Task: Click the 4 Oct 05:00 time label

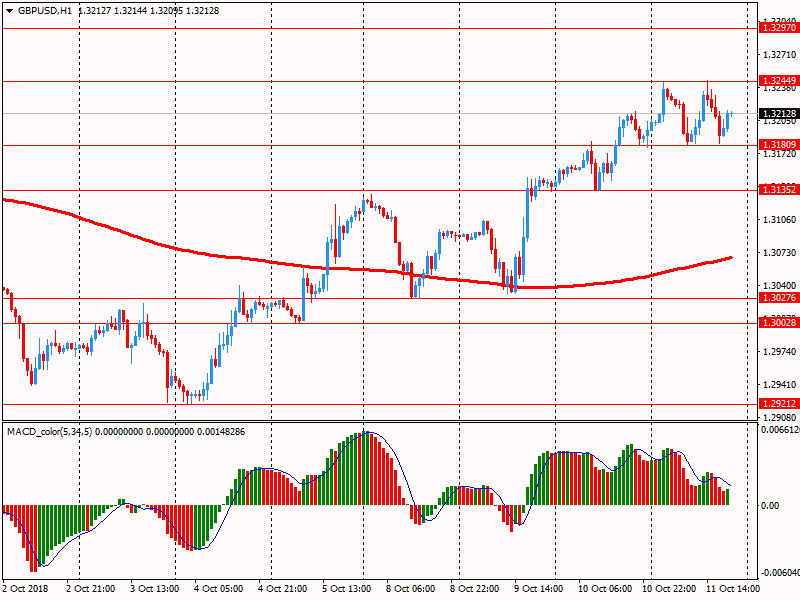Action: tap(219, 588)
